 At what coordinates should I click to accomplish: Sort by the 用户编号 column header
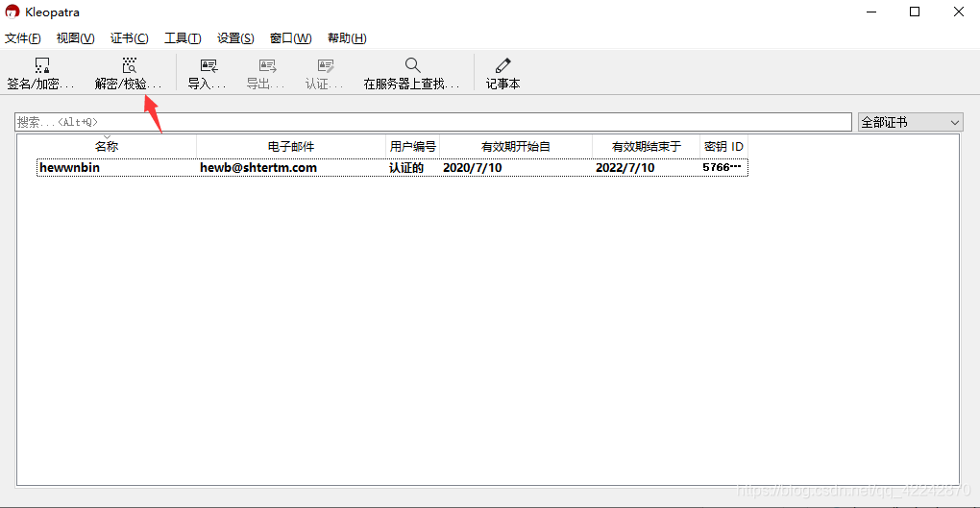pos(412,146)
